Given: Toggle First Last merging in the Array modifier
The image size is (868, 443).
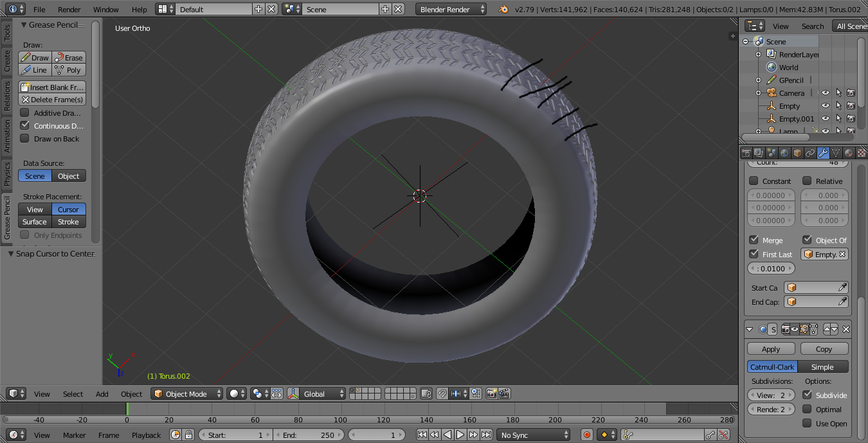Looking at the screenshot, I should coord(755,254).
